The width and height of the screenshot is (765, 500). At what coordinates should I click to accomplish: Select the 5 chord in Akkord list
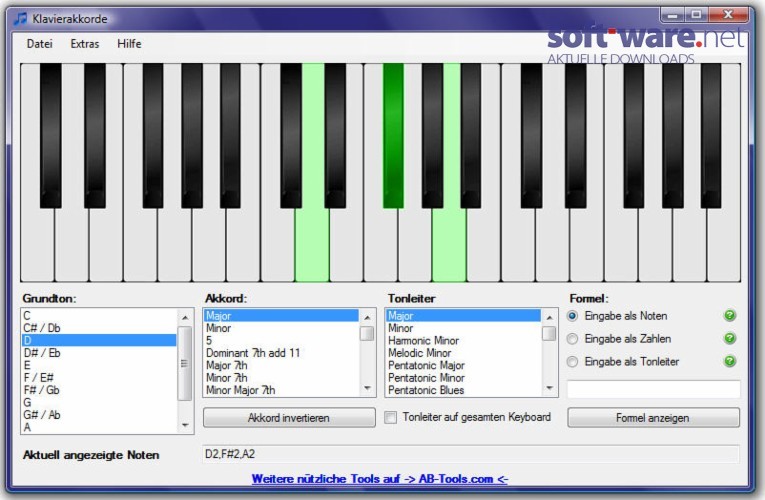282,340
